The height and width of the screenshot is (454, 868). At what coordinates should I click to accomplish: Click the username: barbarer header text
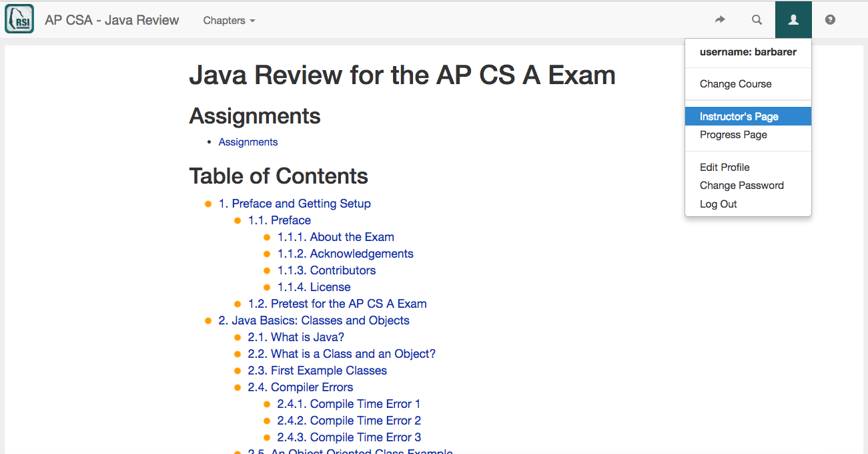tap(748, 52)
